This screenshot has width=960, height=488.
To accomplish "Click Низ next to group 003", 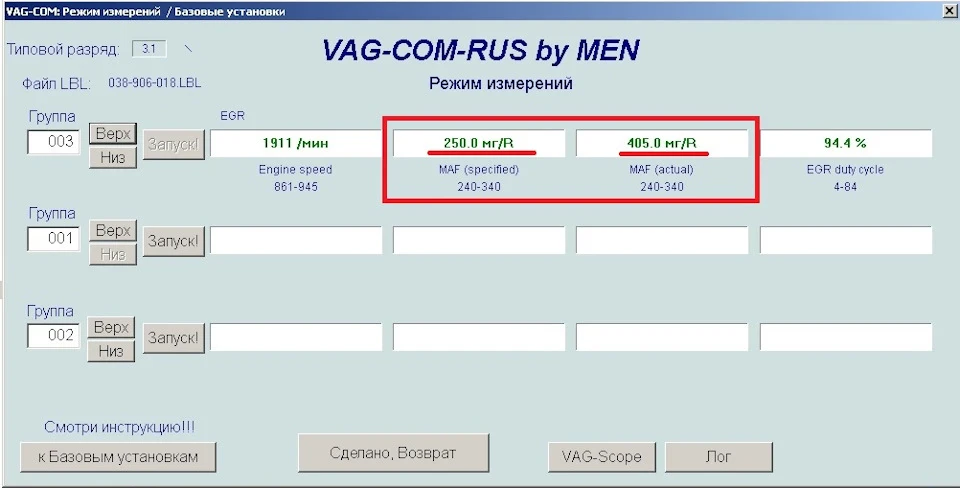I will (x=113, y=157).
